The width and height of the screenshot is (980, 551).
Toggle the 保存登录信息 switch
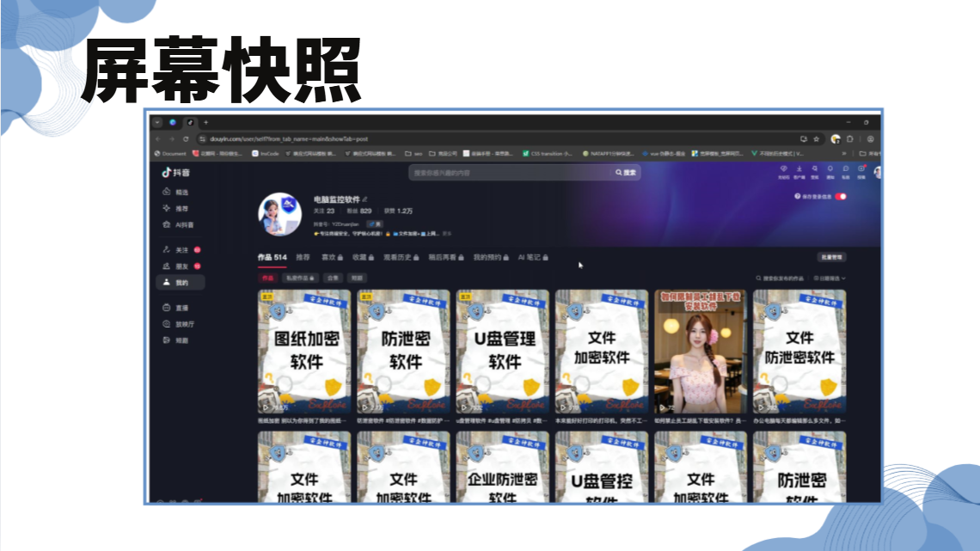841,196
